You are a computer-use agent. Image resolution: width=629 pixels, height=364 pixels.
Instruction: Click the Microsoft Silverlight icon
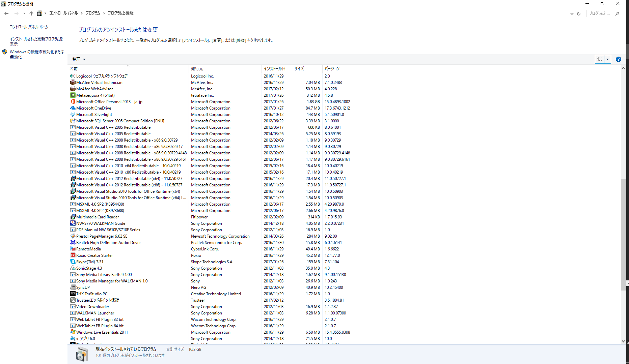(x=73, y=115)
